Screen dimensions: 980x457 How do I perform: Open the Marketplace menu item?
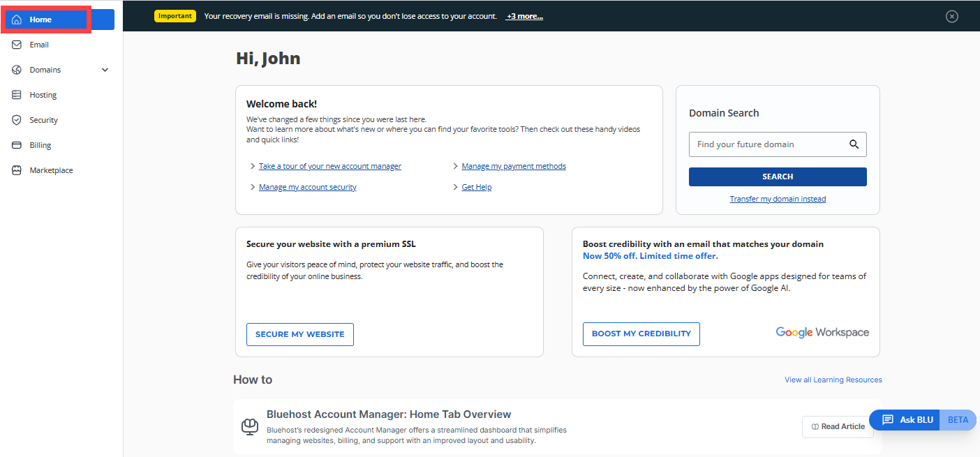(x=51, y=170)
